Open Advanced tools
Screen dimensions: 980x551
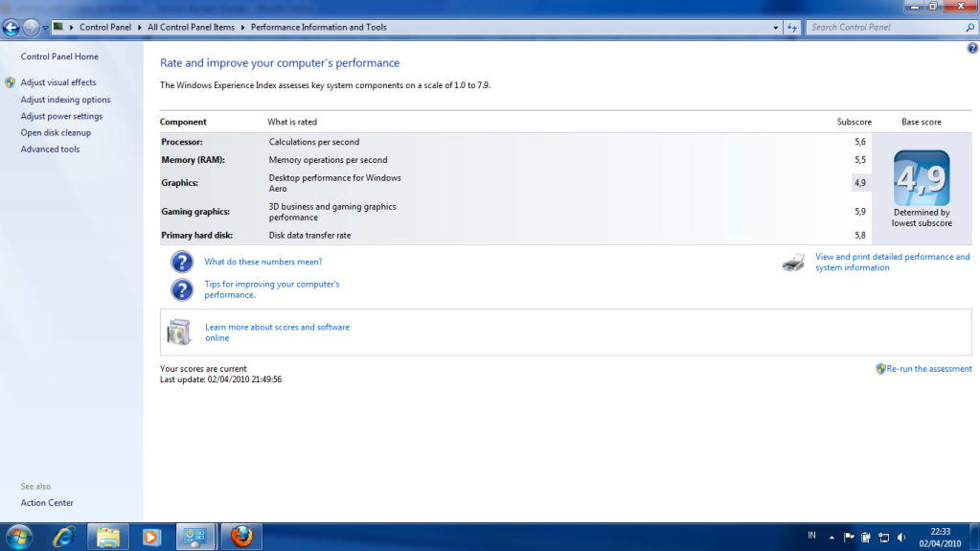50,149
